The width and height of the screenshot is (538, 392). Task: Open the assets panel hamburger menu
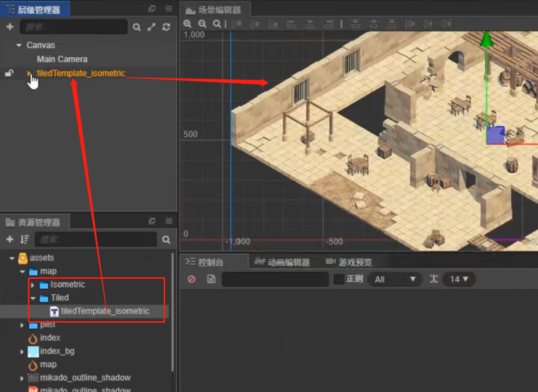(169, 221)
